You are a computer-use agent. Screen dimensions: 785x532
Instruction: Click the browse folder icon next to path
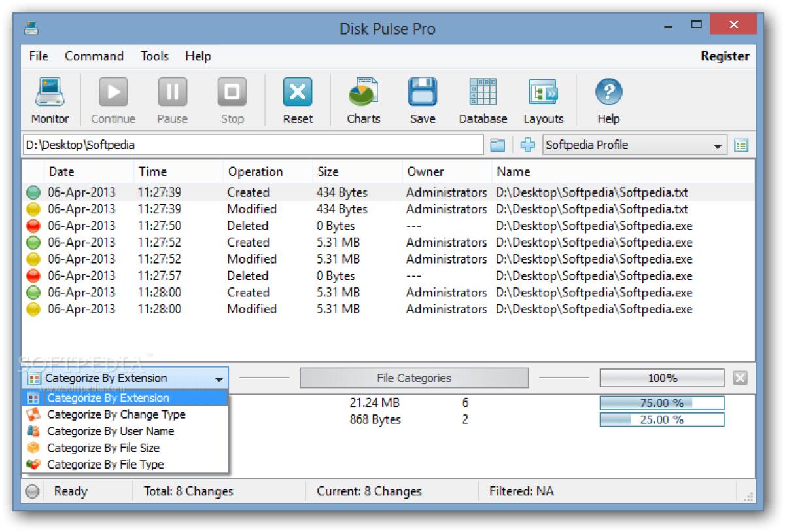tap(499, 145)
